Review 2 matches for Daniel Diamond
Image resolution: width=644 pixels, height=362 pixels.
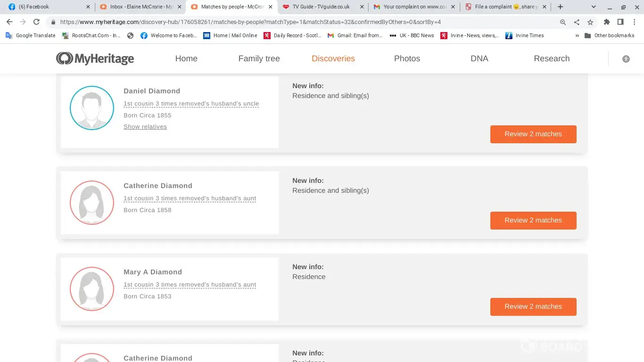pos(533,134)
